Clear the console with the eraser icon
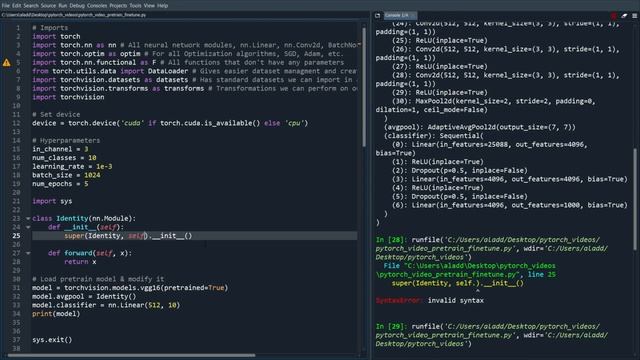The height and width of the screenshot is (360, 640). [x=624, y=16]
